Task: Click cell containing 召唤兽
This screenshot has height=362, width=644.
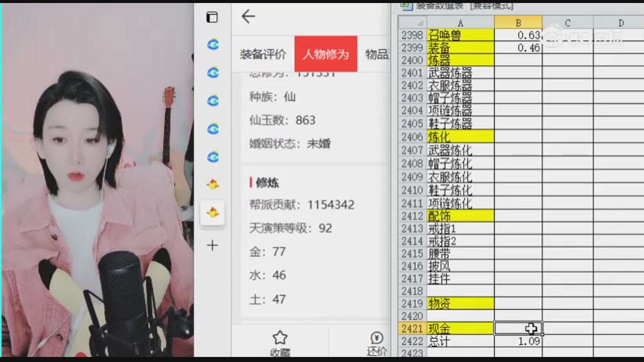Action: point(460,35)
